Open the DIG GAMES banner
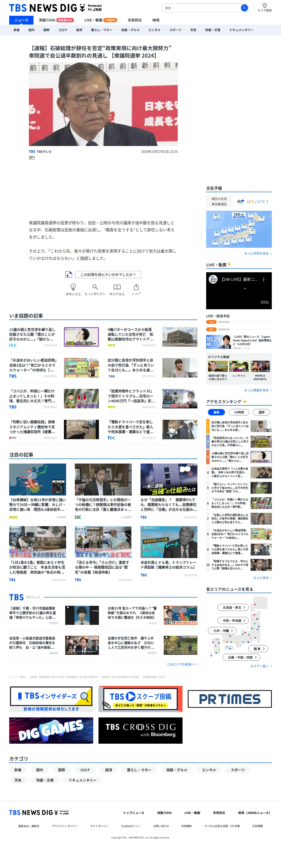 (x=51, y=731)
